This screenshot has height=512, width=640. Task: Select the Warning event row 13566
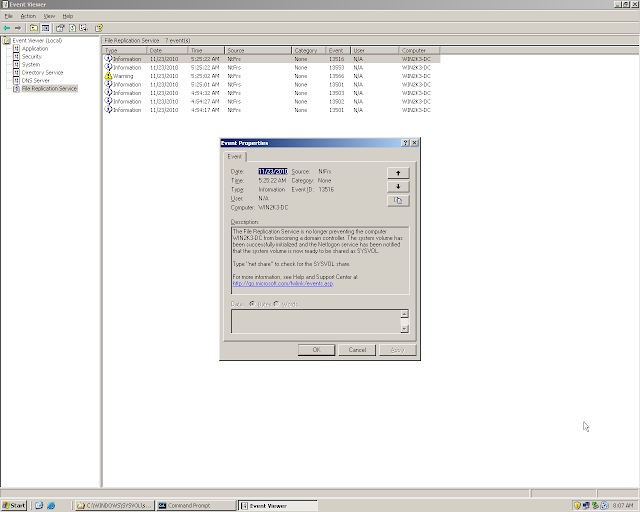point(271,76)
